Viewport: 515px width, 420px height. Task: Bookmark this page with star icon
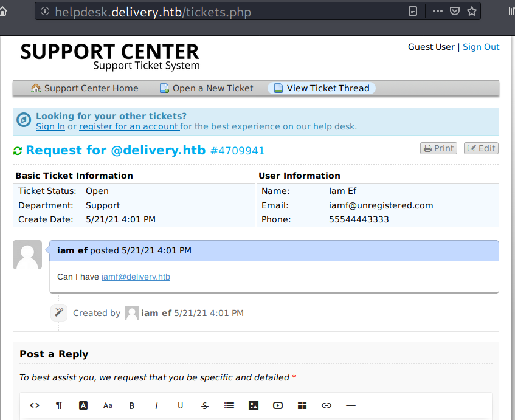[x=472, y=11]
